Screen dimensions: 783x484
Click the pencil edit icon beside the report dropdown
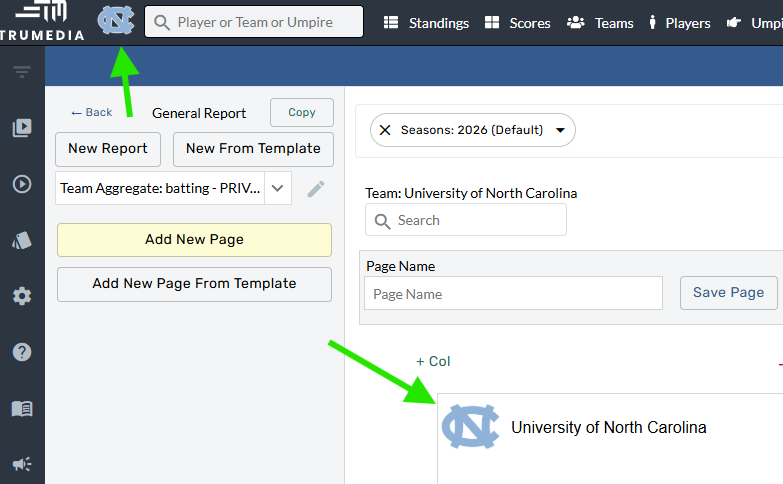pyautogui.click(x=316, y=188)
